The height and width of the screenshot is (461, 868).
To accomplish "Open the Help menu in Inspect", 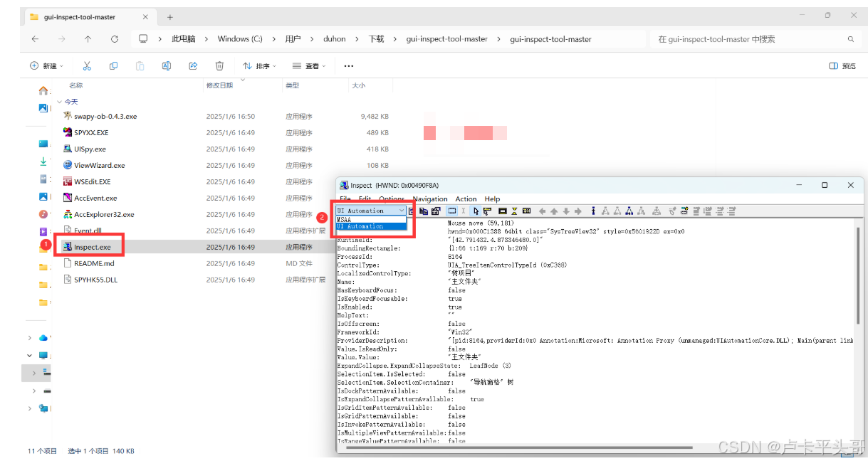I will click(492, 199).
